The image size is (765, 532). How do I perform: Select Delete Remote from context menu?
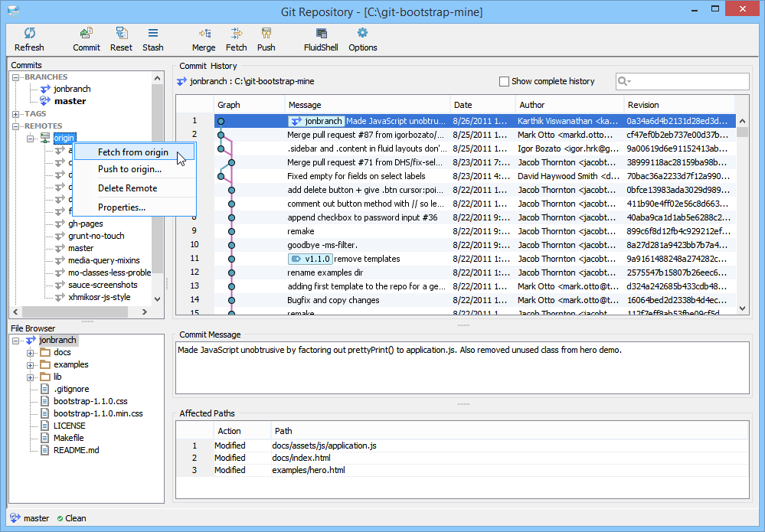(127, 188)
